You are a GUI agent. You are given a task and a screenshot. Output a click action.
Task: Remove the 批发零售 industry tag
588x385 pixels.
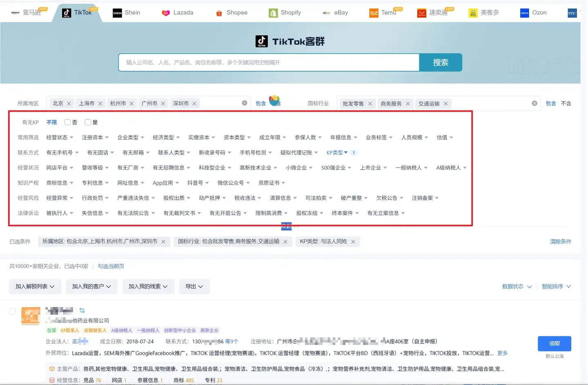point(370,103)
